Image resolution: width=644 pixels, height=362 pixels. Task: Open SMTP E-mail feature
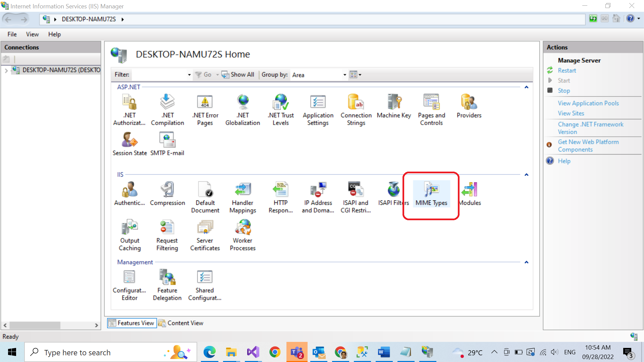(167, 144)
